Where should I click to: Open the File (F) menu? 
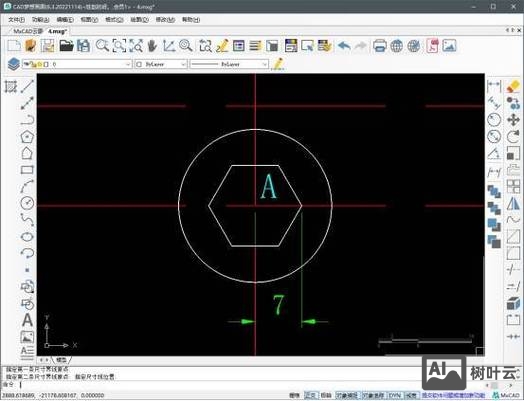(x=16, y=20)
